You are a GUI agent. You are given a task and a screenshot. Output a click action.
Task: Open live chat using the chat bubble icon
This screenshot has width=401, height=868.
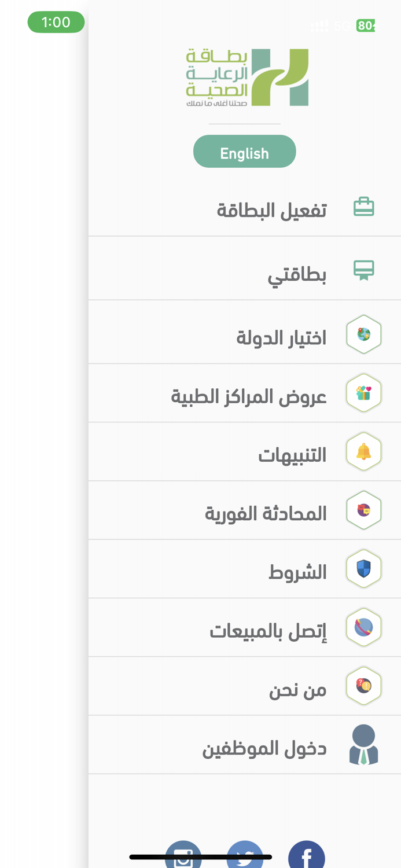[365, 510]
